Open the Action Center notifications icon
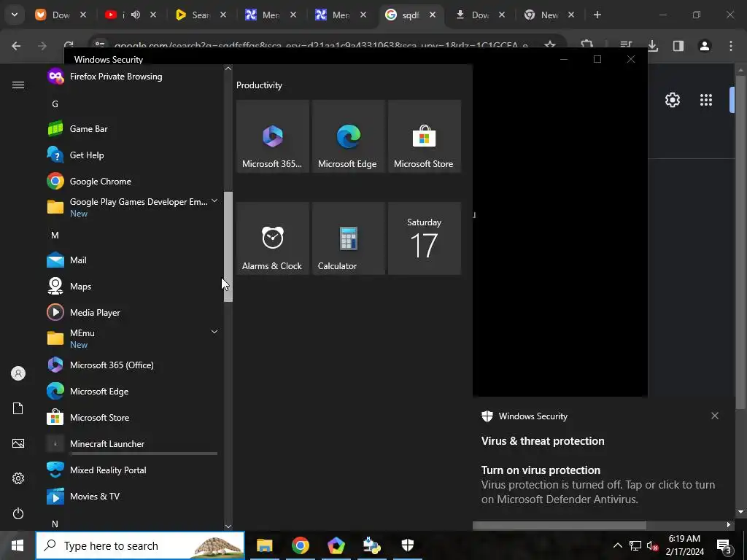747x560 pixels. pos(724,545)
